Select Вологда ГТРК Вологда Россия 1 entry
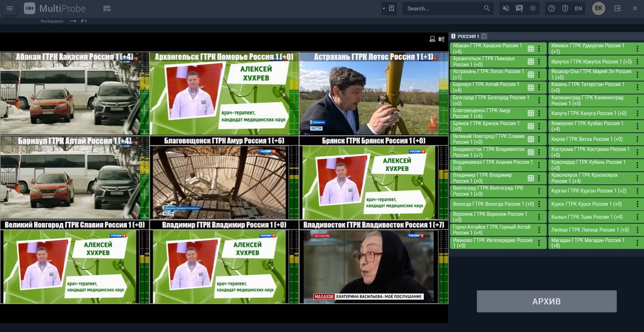This screenshot has height=332, width=644. (x=498, y=204)
